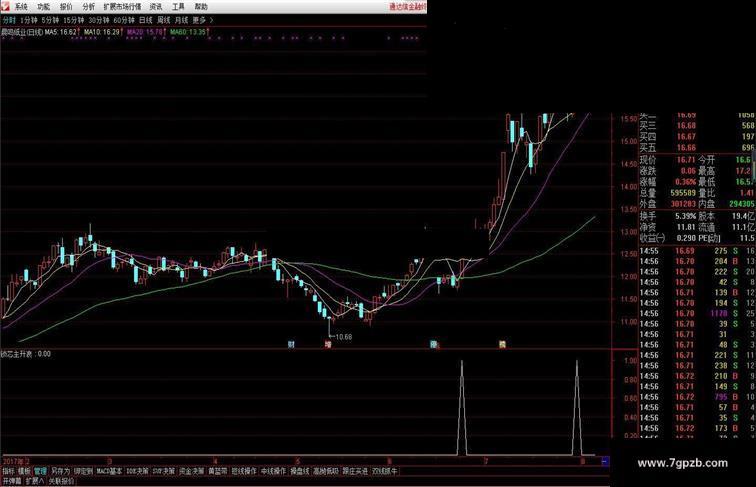Click the 模板 button
Screen dimensions: 756x487
24,471
